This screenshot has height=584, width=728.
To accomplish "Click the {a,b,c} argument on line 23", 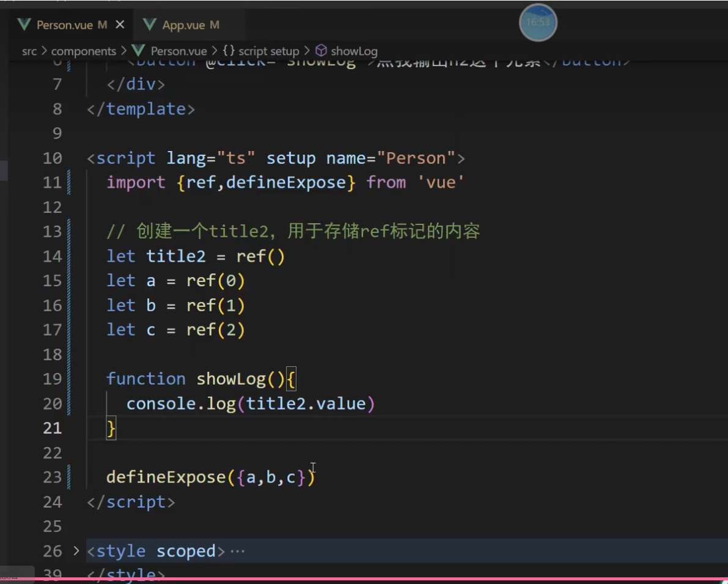I will (271, 477).
